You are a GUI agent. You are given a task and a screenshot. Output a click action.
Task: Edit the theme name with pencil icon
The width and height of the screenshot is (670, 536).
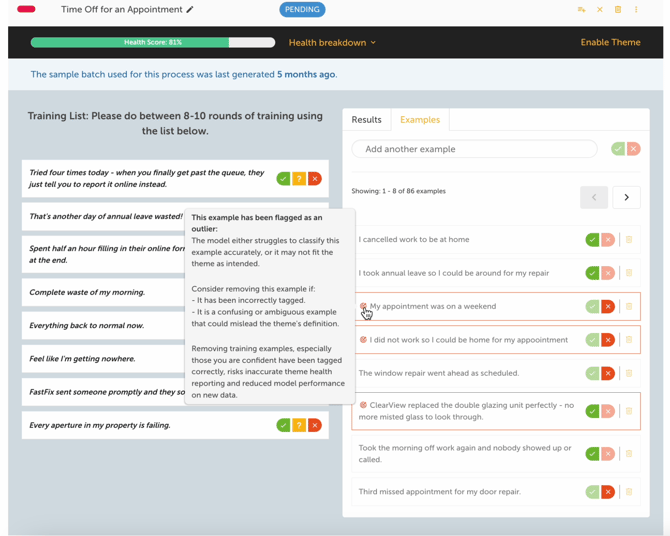pos(190,10)
